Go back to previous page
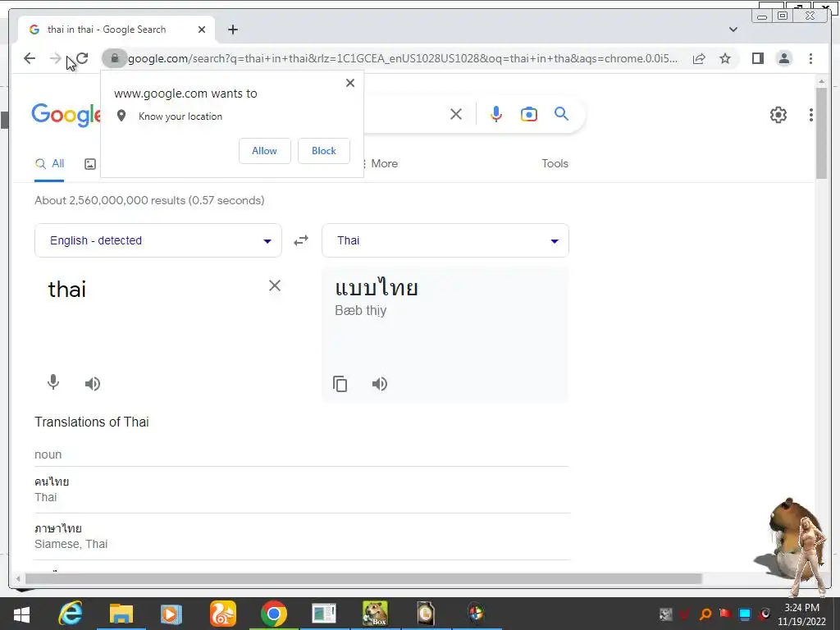The width and height of the screenshot is (840, 630). [30, 58]
